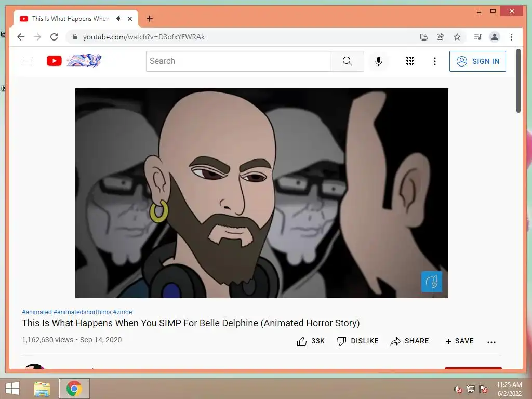
Task: Sign in using the SIGN IN button
Action: 477,61
